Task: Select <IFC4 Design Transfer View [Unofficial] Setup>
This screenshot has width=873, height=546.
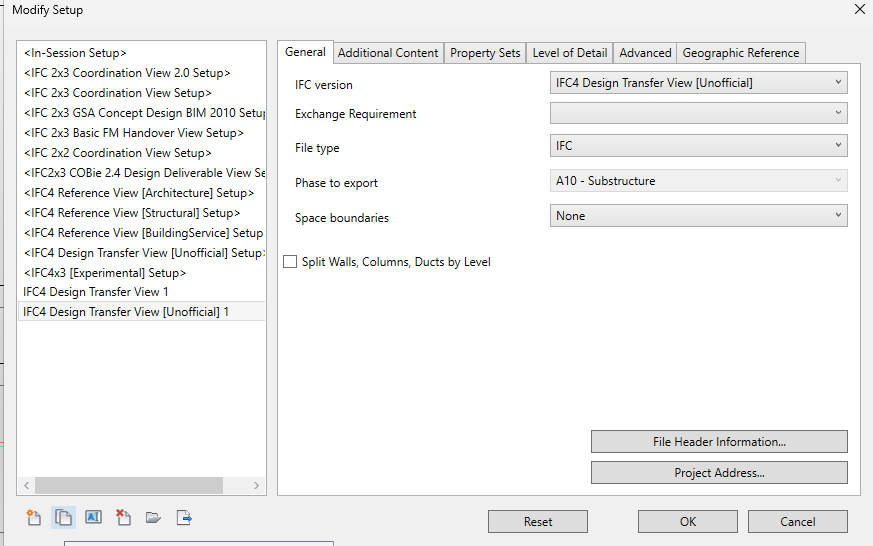Action: coord(141,253)
